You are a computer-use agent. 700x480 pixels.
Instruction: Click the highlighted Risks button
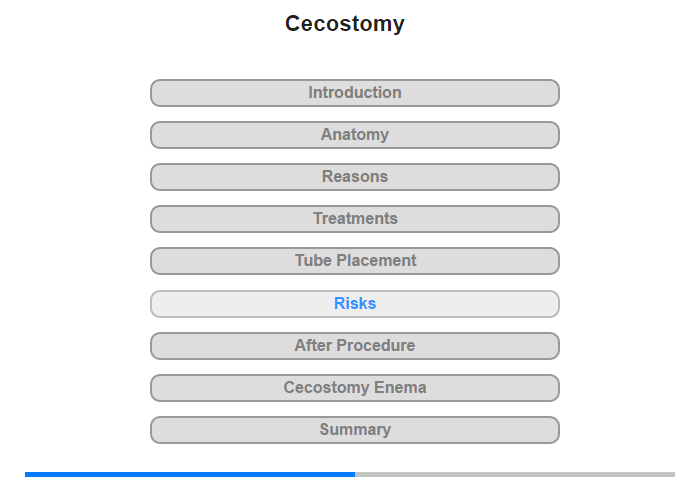point(354,304)
